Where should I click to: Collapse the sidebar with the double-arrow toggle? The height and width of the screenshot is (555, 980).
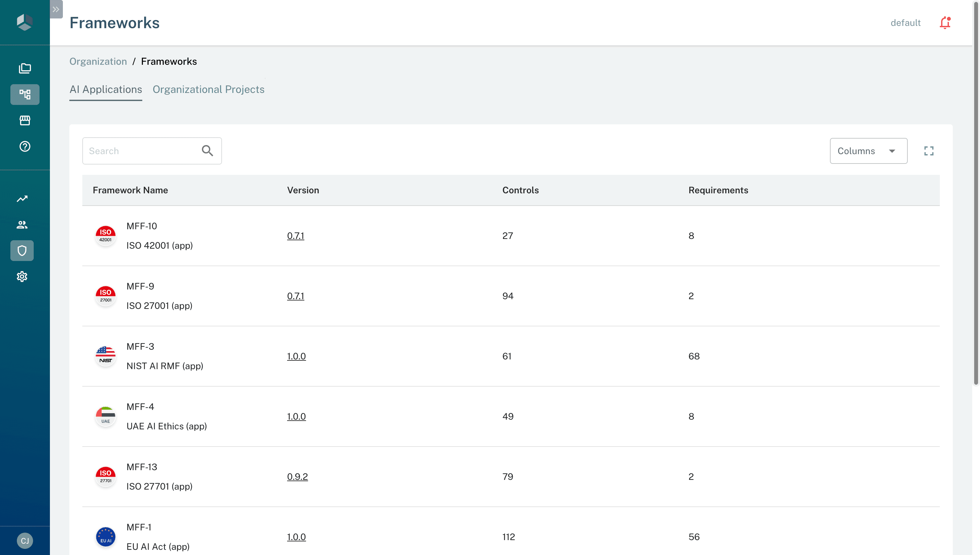(x=56, y=9)
